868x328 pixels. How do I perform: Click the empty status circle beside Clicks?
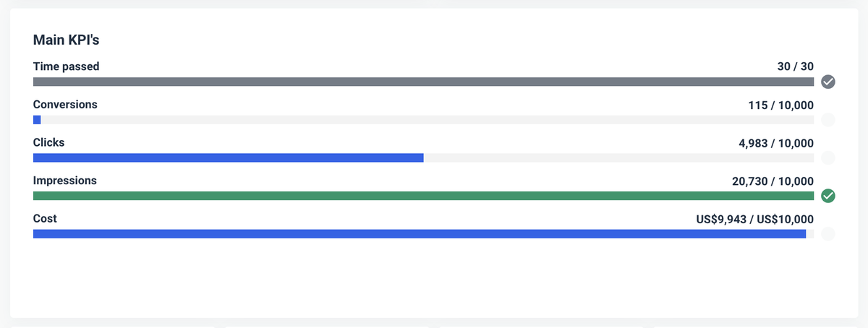click(x=828, y=157)
